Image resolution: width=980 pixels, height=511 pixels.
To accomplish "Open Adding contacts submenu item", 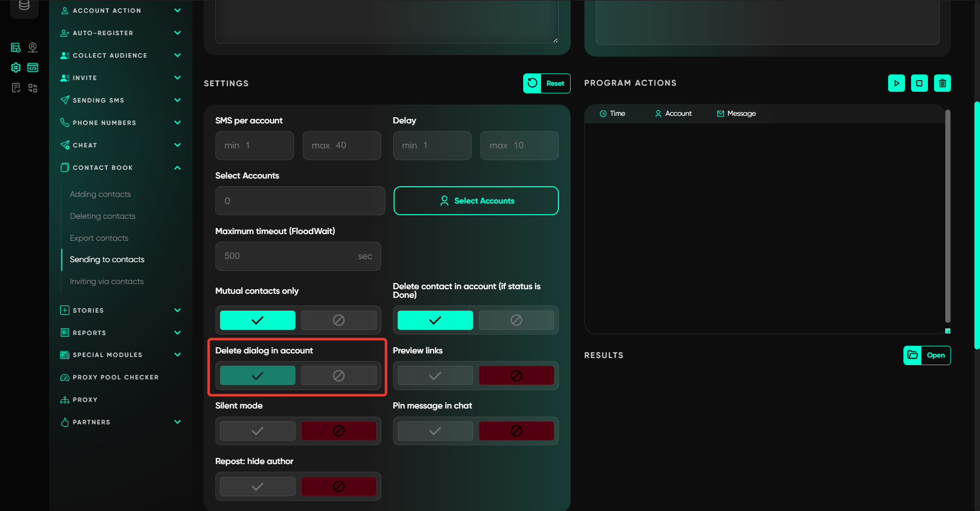I will (x=100, y=194).
